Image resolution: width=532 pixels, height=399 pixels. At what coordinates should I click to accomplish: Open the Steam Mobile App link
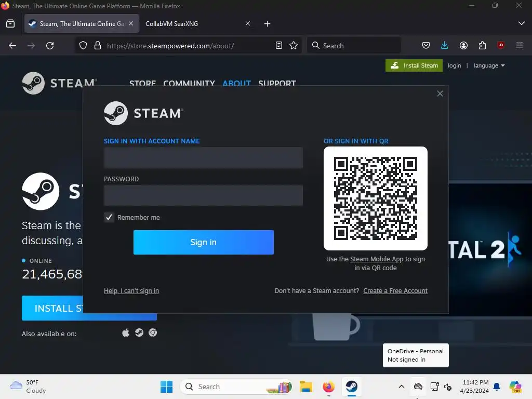point(377,259)
